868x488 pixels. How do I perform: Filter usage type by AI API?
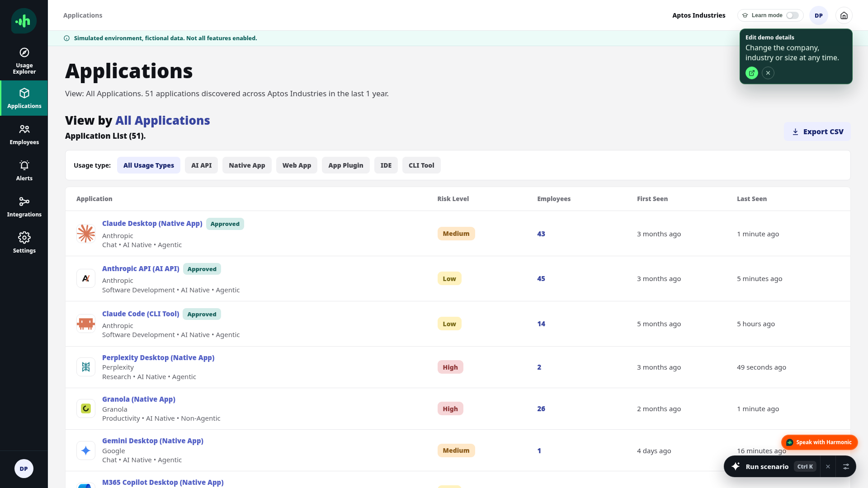point(201,165)
